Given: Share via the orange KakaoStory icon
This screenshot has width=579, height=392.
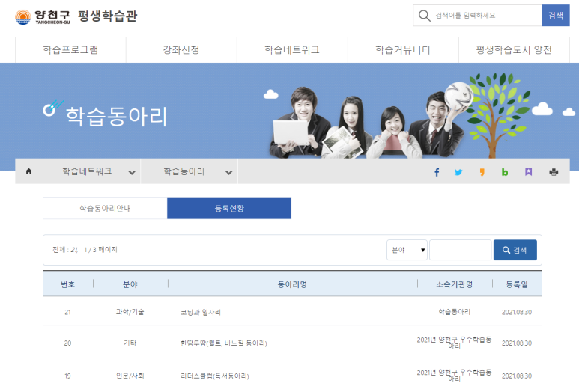Looking at the screenshot, I should [482, 172].
